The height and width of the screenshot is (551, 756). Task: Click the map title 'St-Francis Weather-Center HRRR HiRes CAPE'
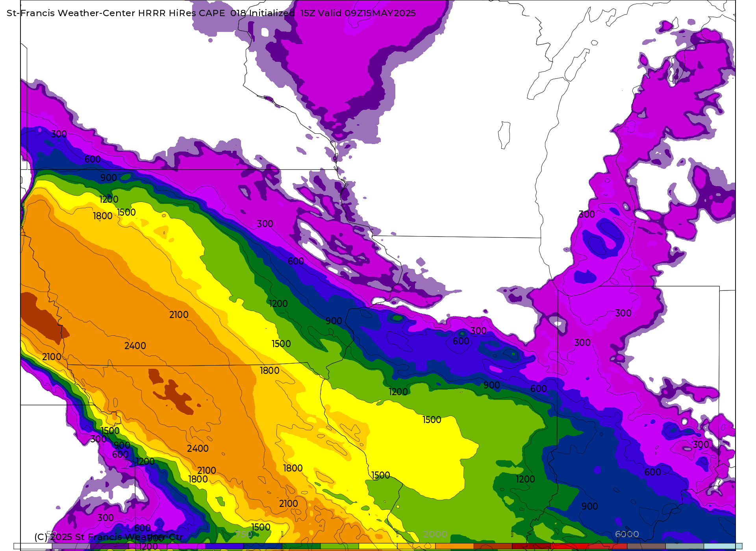(116, 13)
